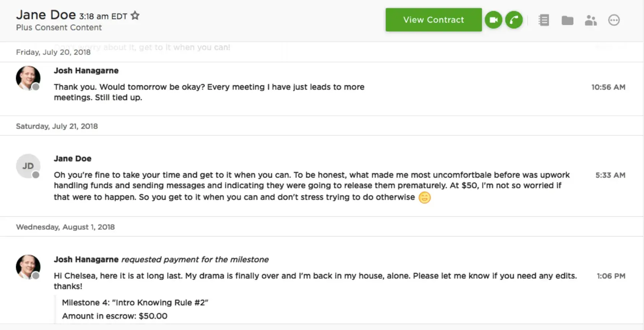Click the Saturday, July 21, 2018 date divider
Image resolution: width=644 pixels, height=330 pixels.
click(57, 126)
